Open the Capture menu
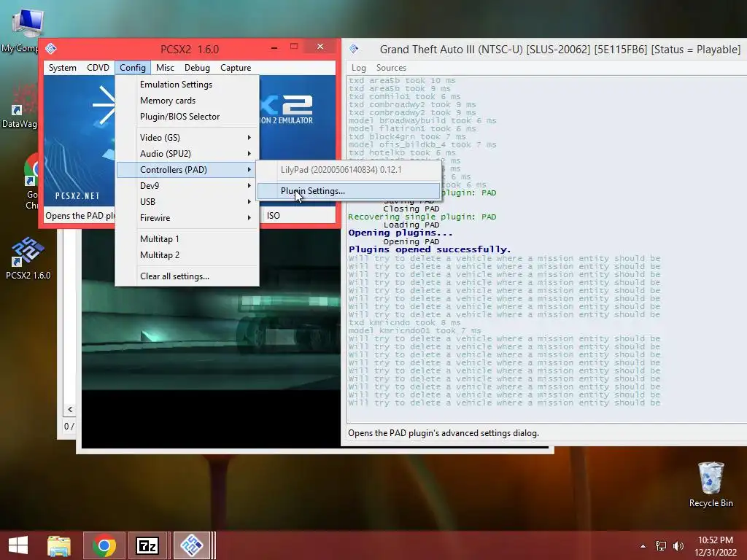The width and height of the screenshot is (747, 560). pos(236,68)
